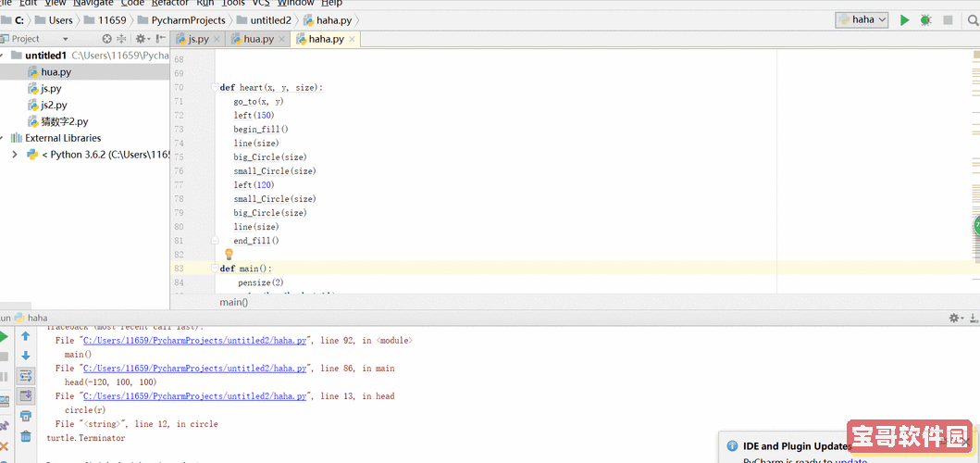Select js2.py in the project tree
The height and width of the screenshot is (463, 980).
pos(84,106)
